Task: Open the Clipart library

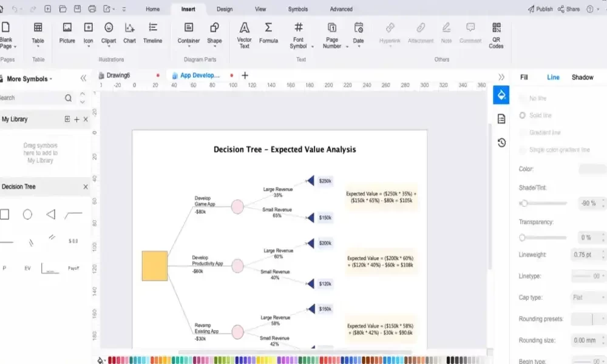Action: point(109,34)
